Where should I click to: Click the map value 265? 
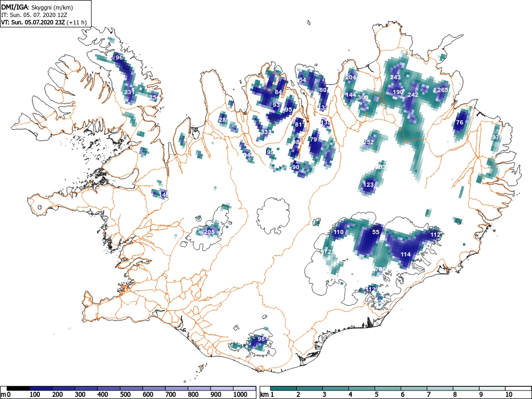coord(443,90)
